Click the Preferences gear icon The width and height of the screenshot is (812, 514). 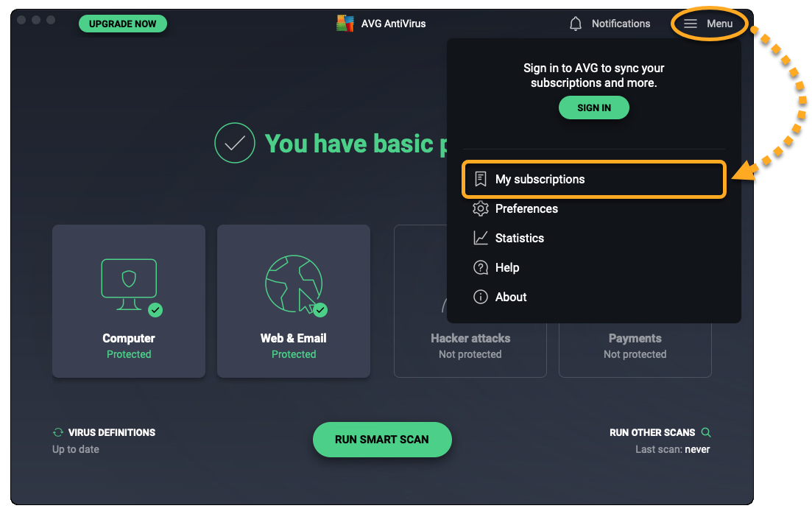click(x=481, y=208)
